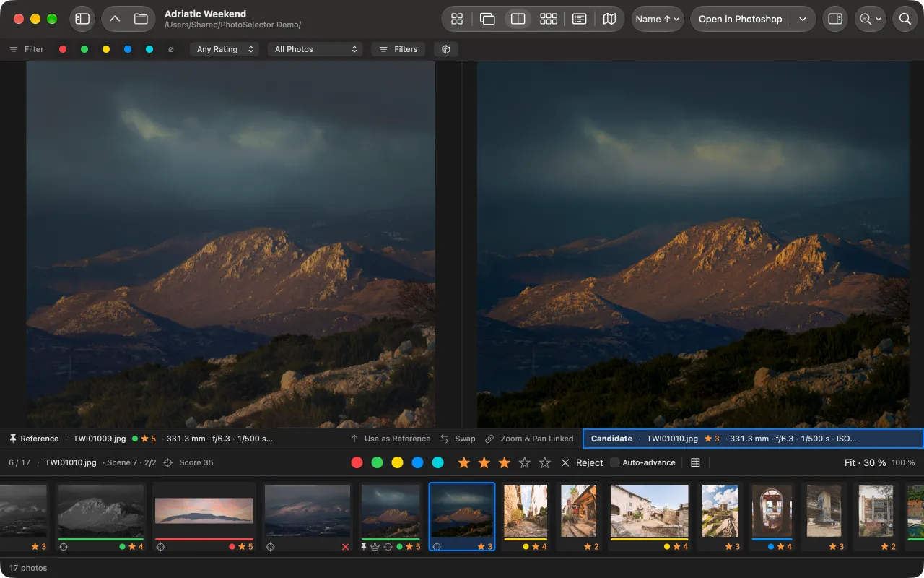Open the Any Rating dropdown
This screenshot has height=578, width=924.
point(225,49)
